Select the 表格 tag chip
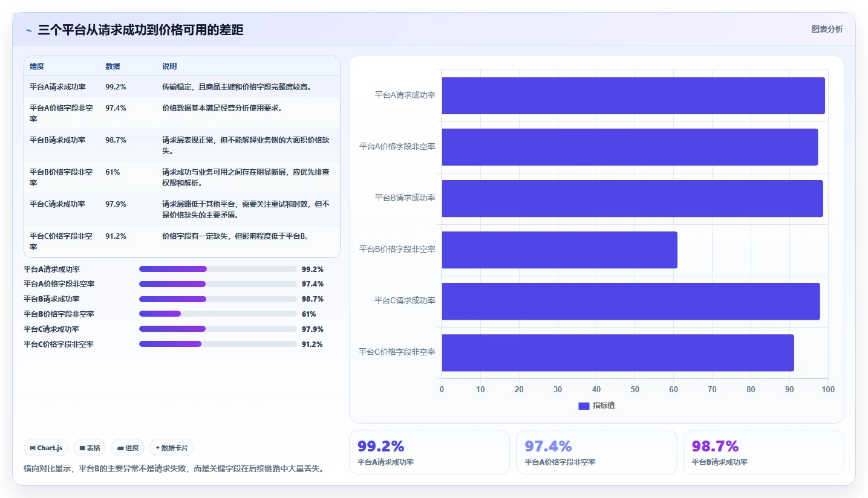The image size is (868, 498). tap(90, 448)
